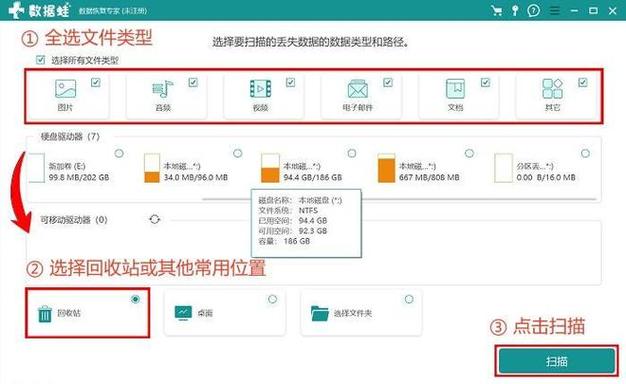Click the 可移动驱动器 (0) section label
626x384 pixels.
(x=74, y=220)
